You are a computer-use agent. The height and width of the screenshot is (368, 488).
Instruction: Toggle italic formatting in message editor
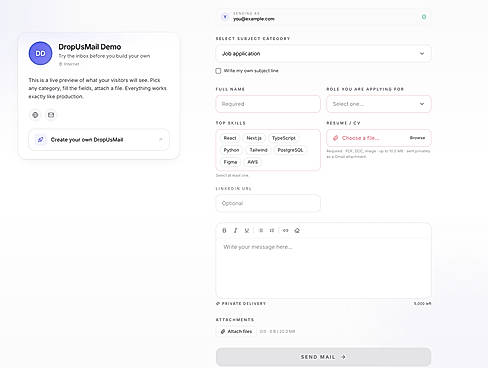(x=236, y=230)
